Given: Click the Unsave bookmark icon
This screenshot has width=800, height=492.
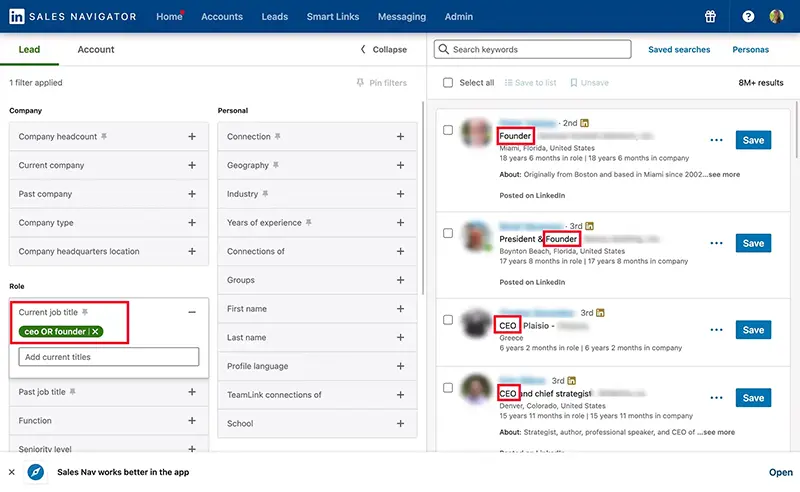Looking at the screenshot, I should pos(573,83).
